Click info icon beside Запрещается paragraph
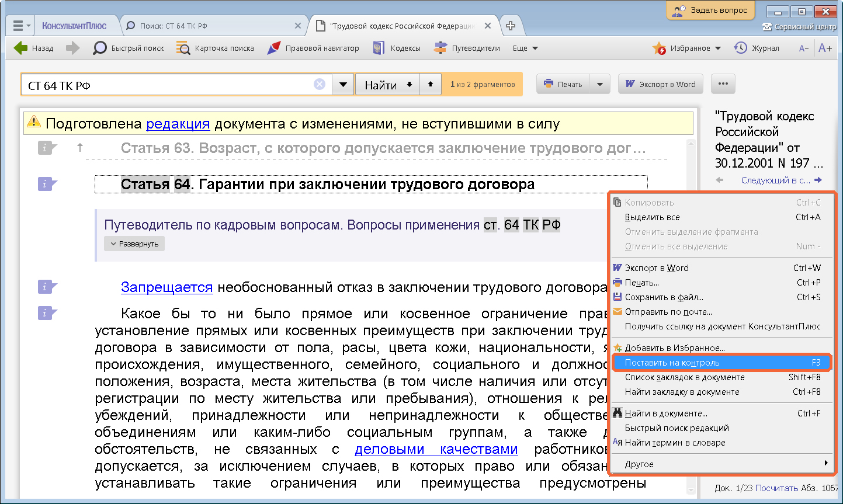 coord(47,287)
